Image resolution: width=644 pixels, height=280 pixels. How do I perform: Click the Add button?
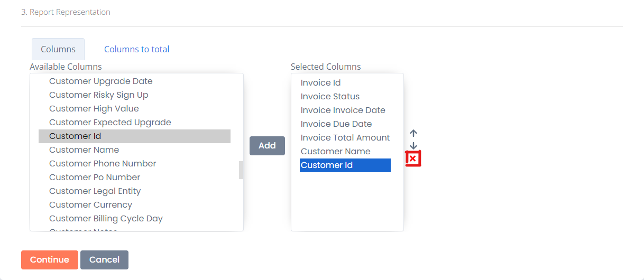267,145
